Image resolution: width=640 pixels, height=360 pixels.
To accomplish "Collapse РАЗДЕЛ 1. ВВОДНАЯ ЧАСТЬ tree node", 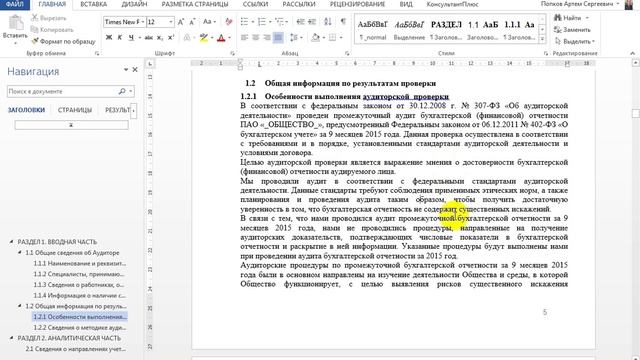I will coord(11,242).
